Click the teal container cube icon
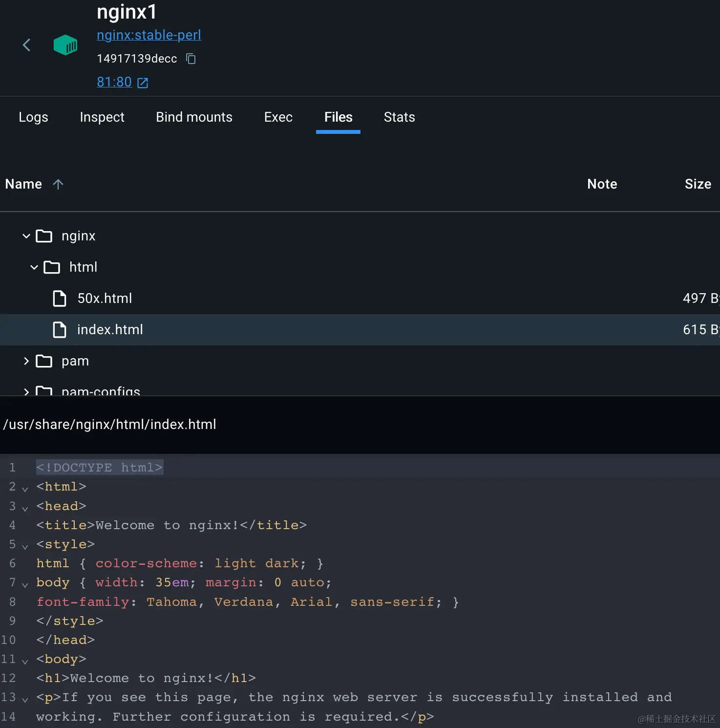The image size is (720, 728). point(65,45)
